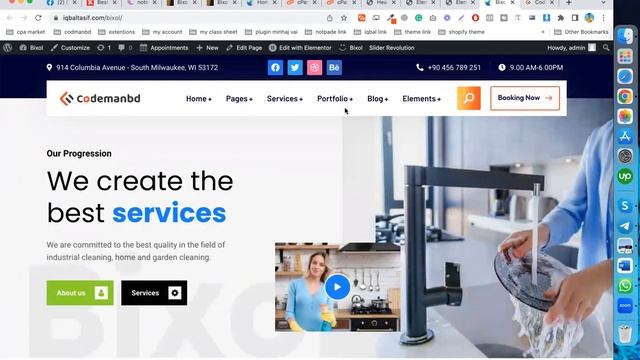Expand the Services navigation menu
The height and width of the screenshot is (360, 640).
pyautogui.click(x=285, y=99)
